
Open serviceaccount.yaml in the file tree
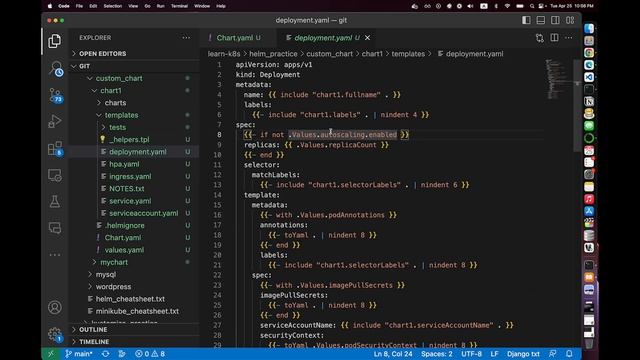tap(143, 213)
